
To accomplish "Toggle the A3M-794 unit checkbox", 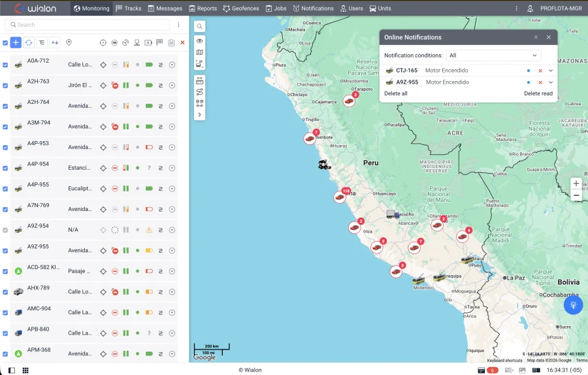I will coord(5,127).
